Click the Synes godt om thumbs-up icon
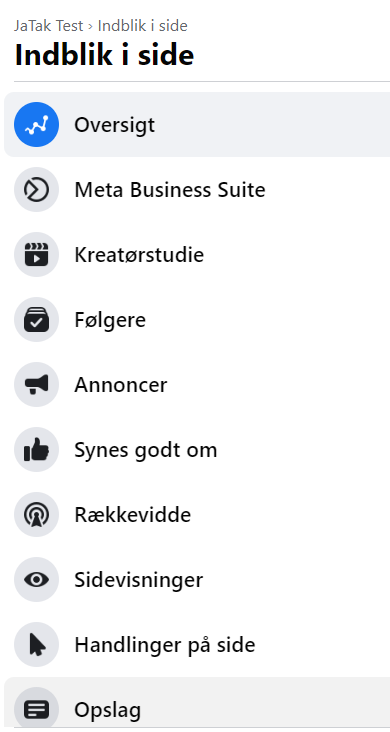 36,450
